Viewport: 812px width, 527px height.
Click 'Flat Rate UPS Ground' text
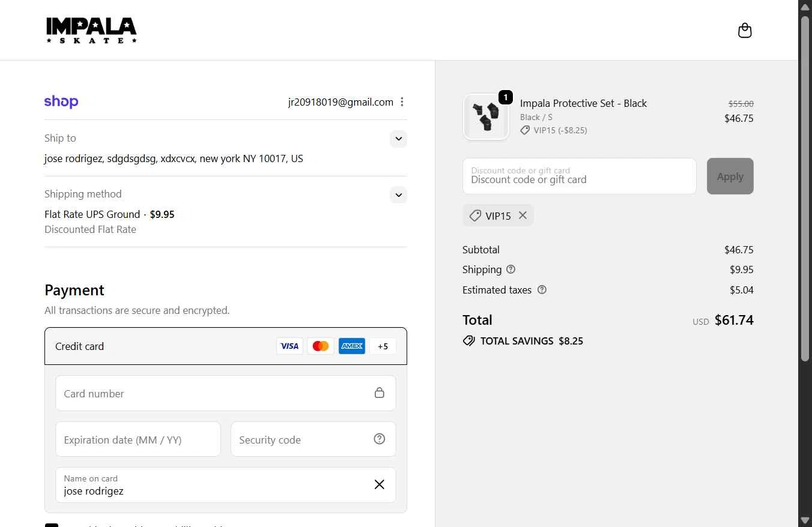92,214
